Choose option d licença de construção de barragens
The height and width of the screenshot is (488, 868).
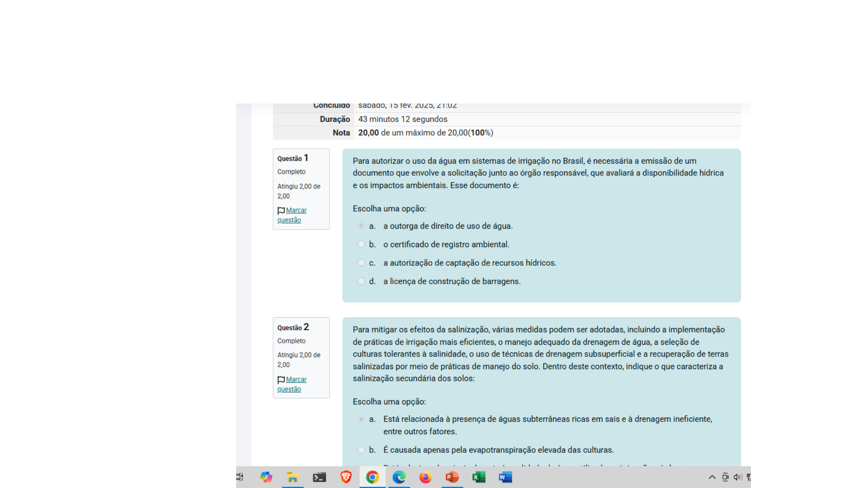[x=361, y=281]
